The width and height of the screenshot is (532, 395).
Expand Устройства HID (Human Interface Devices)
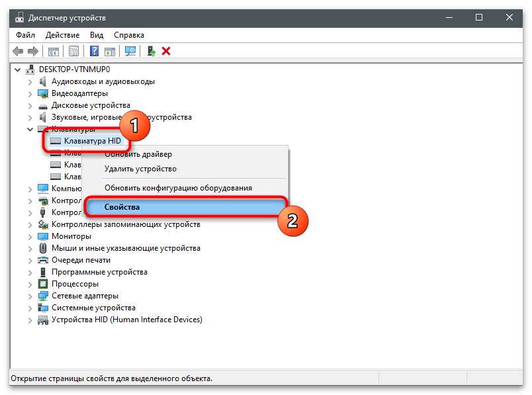(x=30, y=320)
